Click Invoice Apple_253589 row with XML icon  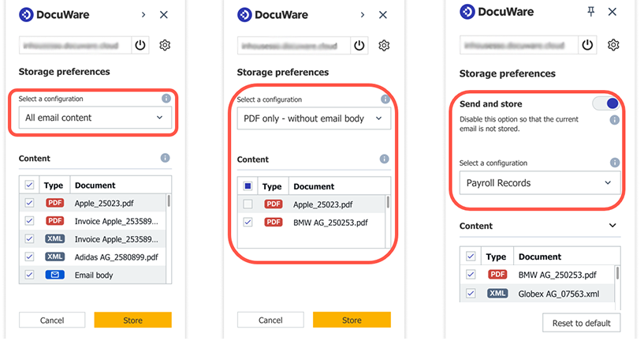(92, 239)
